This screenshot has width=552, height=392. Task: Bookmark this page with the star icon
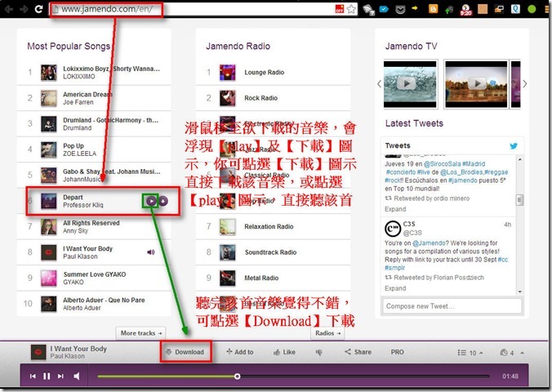point(351,9)
